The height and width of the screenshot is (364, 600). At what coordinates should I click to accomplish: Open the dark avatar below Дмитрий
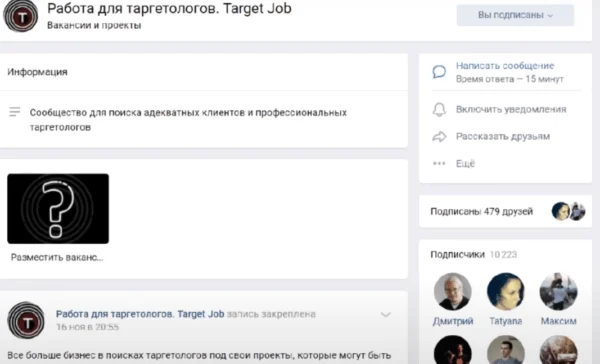click(453, 350)
